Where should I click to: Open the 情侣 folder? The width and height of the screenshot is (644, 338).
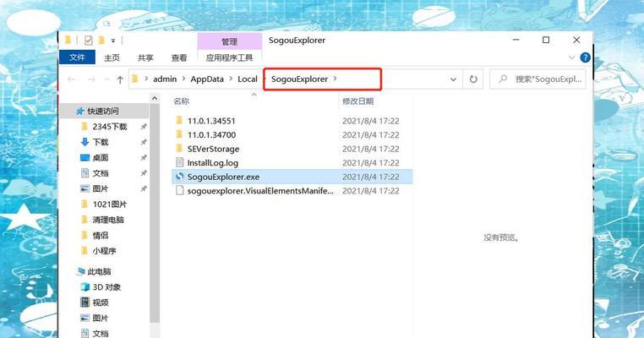click(101, 235)
